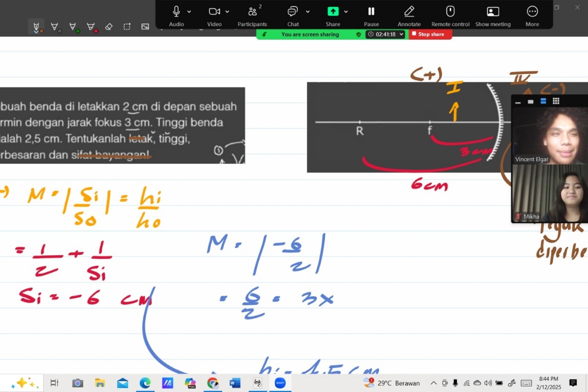Click Show meeting button
Viewport: 588px width, 392px height.
point(493,16)
